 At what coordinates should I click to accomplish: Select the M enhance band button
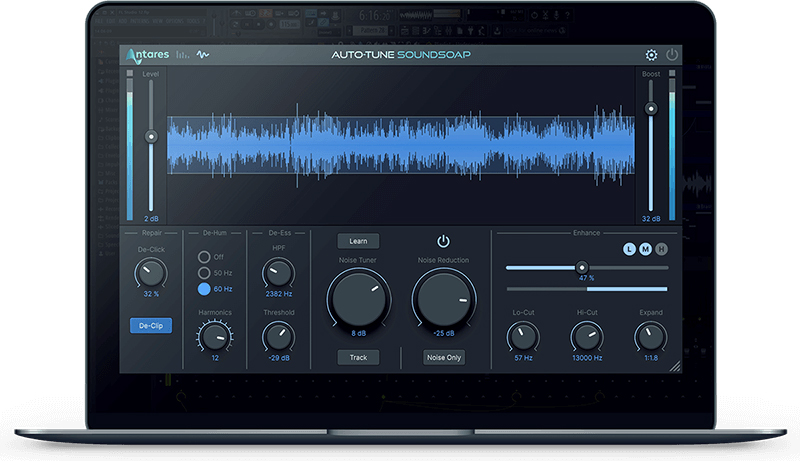click(645, 249)
